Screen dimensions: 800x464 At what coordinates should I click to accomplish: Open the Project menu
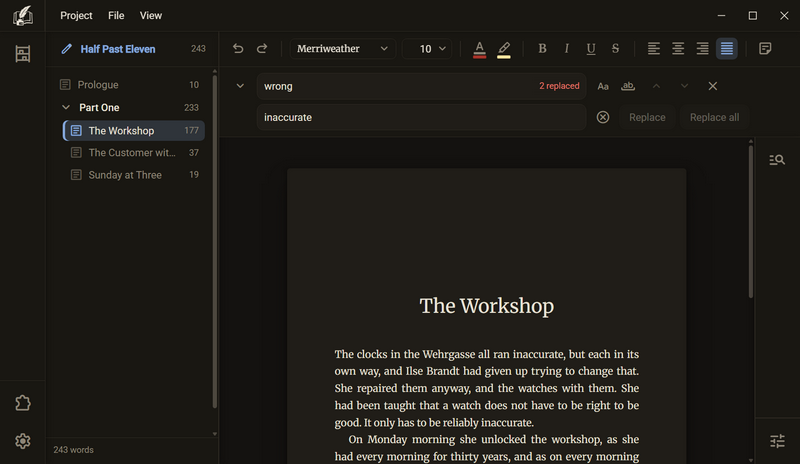coord(76,16)
